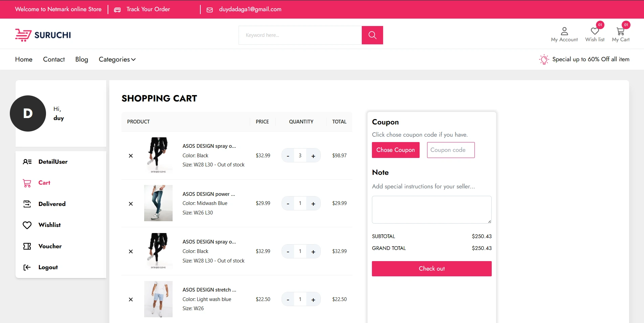This screenshot has width=644, height=323.
Task: Click duydadaga1@gmail.com email link
Action: tap(250, 9)
